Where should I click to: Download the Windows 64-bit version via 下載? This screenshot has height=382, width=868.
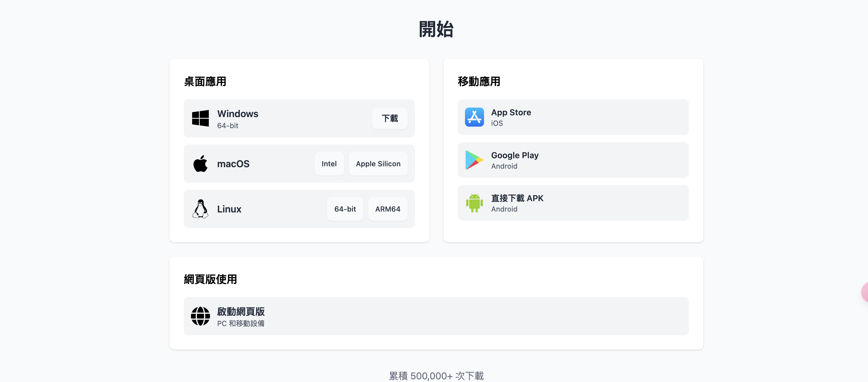click(x=390, y=118)
